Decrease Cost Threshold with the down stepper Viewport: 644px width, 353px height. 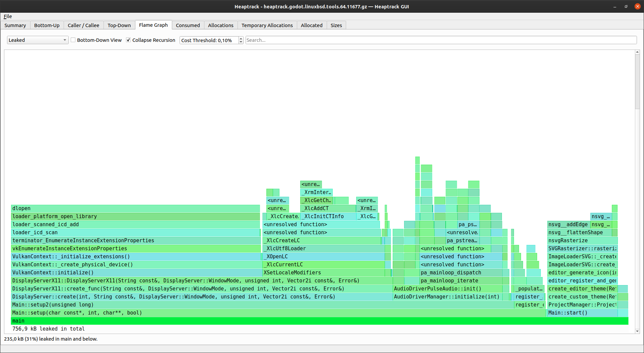point(241,42)
